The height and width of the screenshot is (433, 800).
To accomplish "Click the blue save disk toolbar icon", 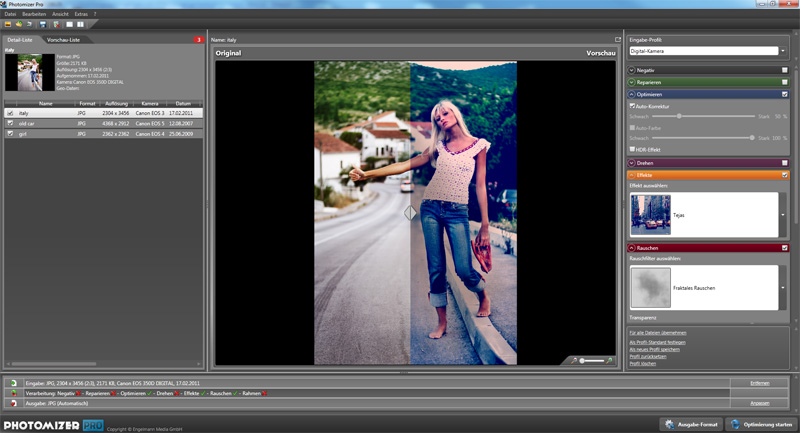I will 43,24.
